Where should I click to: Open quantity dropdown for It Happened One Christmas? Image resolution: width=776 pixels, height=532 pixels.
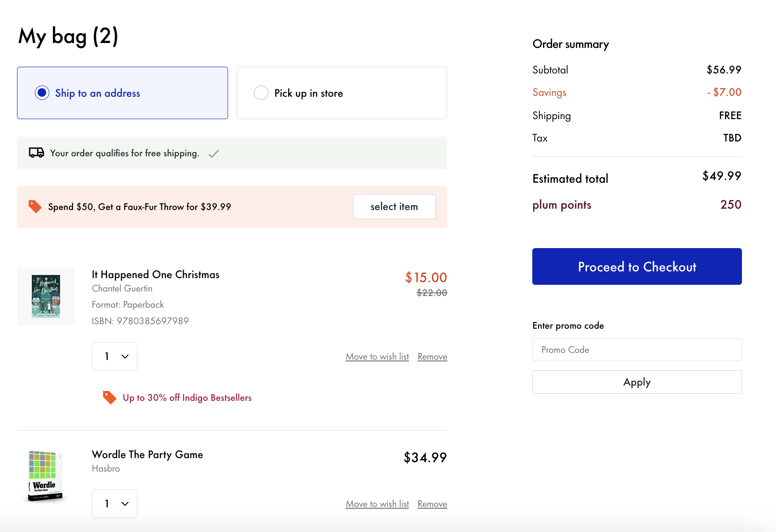(x=114, y=356)
